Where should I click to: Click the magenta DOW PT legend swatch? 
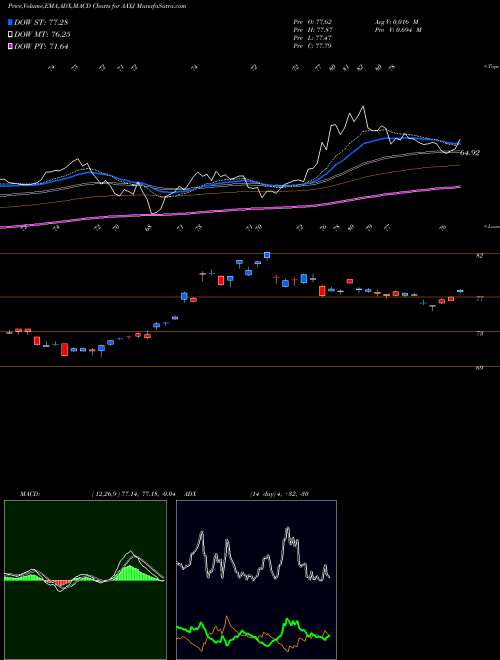pyautogui.click(x=10, y=47)
